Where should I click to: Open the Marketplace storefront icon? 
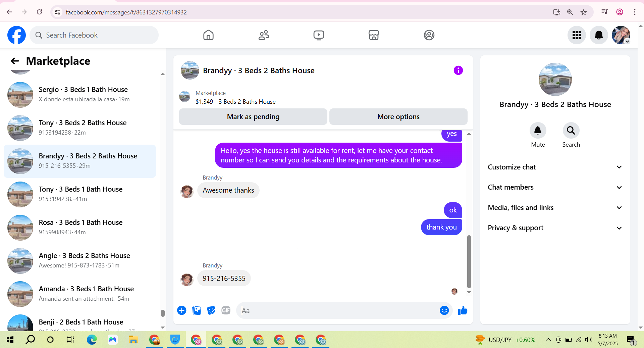coord(374,35)
